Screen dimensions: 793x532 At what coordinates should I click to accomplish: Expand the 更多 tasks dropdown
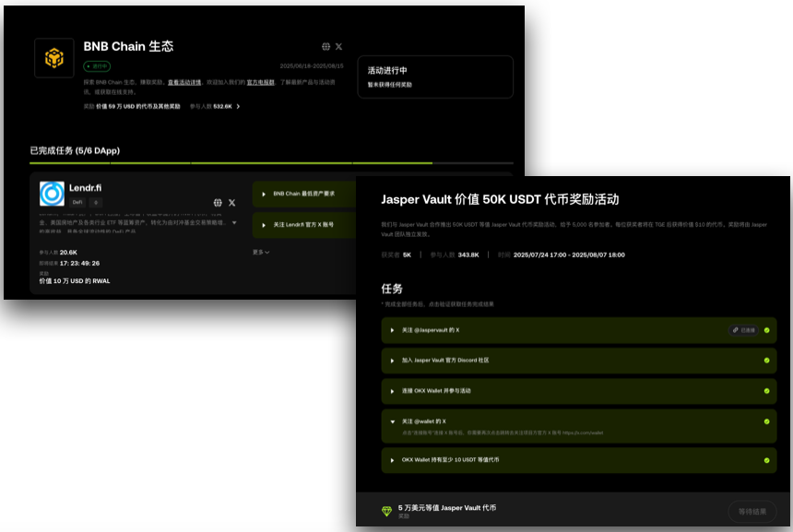(x=261, y=253)
